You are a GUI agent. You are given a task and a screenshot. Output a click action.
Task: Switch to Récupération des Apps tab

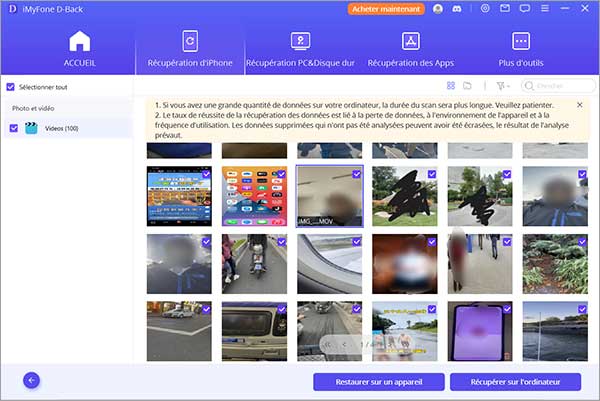[409, 50]
